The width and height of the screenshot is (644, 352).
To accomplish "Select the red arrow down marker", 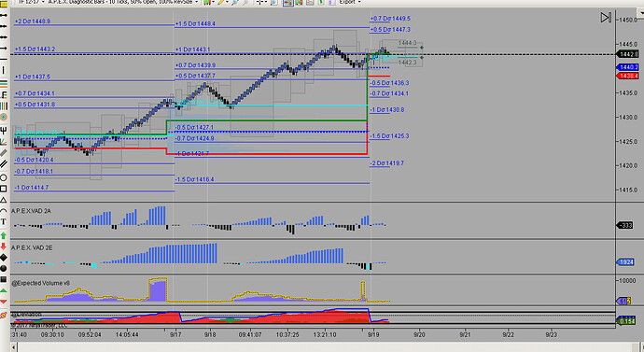I will click(4, 246).
